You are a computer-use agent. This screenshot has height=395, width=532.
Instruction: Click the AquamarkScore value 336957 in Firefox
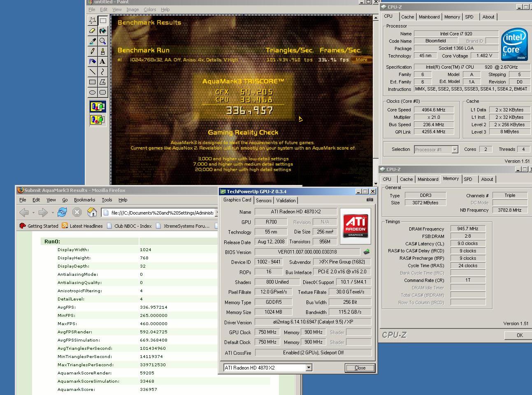coord(149,389)
